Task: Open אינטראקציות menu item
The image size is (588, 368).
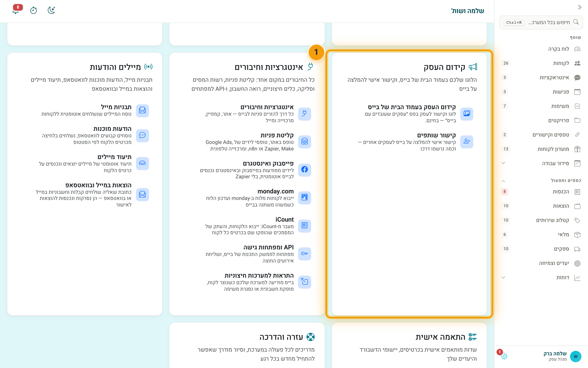Action: pyautogui.click(x=541, y=78)
